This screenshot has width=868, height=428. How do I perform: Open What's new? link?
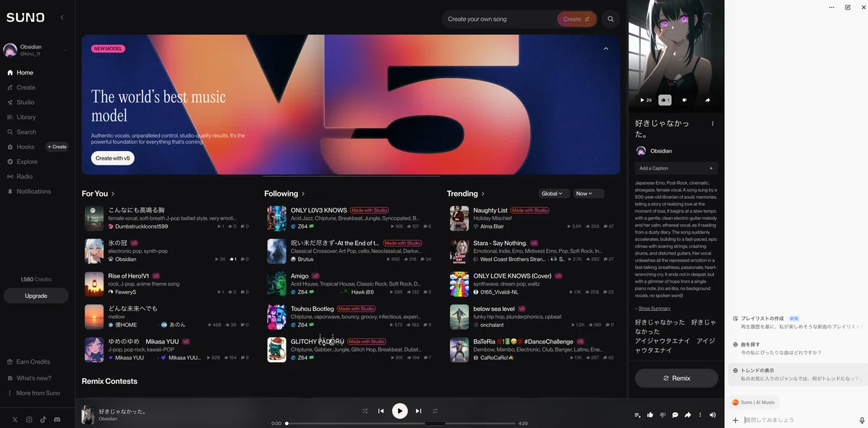(x=29, y=378)
